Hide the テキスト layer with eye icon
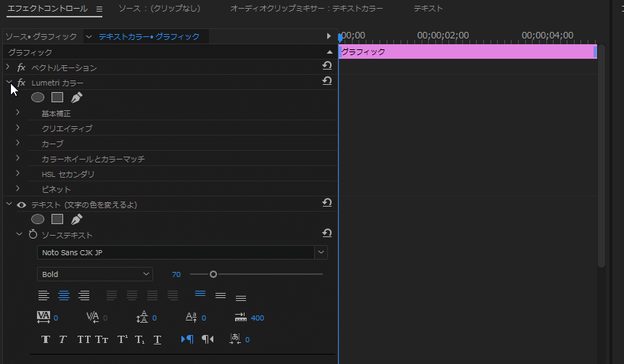 coord(22,205)
